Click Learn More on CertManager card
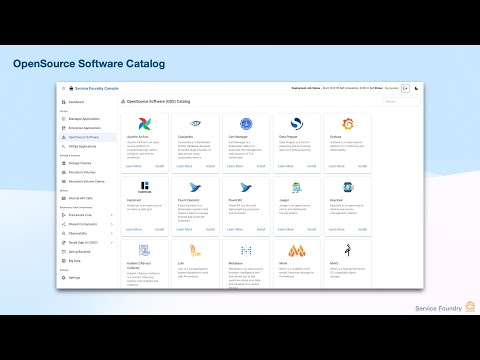Image resolution: width=480 pixels, height=360 pixels. (x=235, y=166)
